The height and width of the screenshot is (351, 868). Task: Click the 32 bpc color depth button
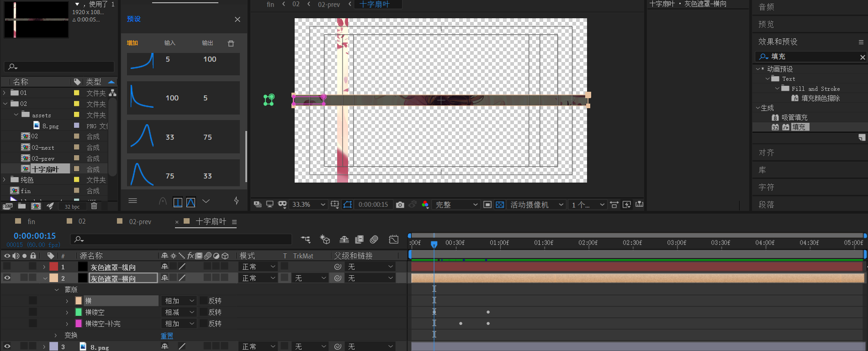coord(72,206)
